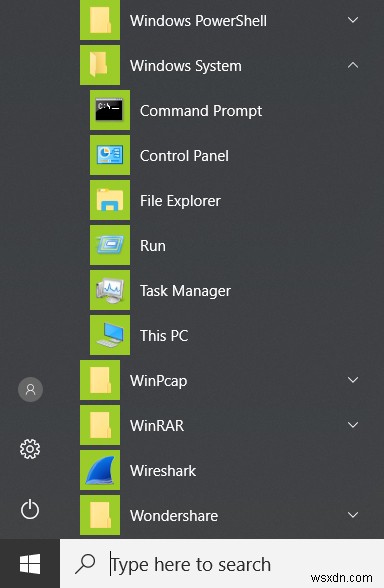The height and width of the screenshot is (588, 384).
Task: Launch Wireshark via its shark fin icon
Action: 100,470
